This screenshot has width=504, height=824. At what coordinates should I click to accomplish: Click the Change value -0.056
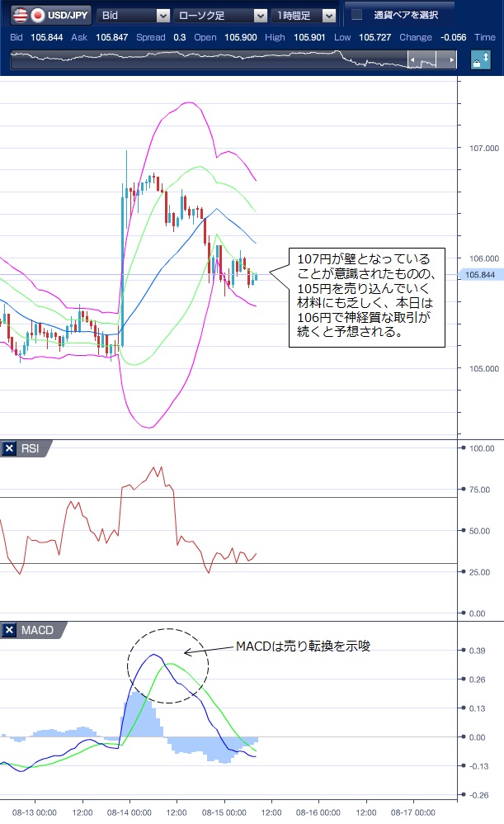(453, 37)
